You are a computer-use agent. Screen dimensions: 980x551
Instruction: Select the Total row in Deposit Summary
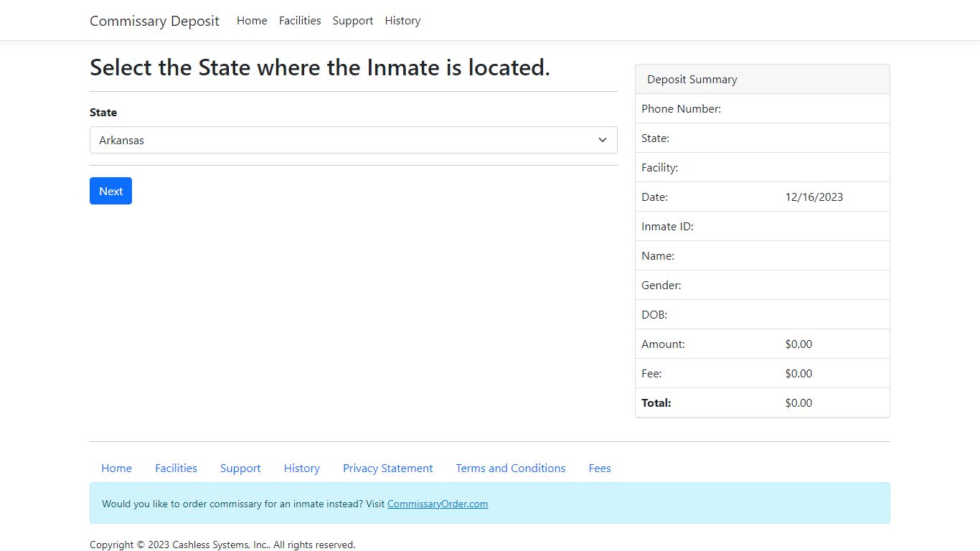pos(762,402)
